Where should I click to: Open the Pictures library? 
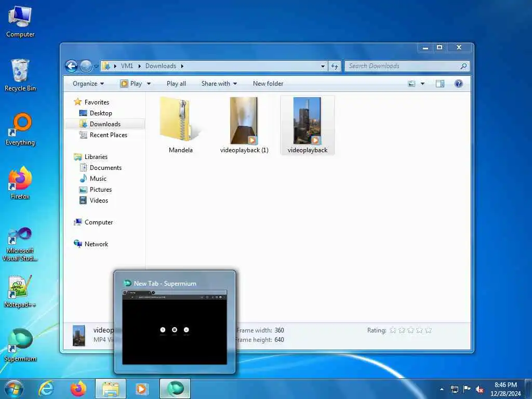(100, 189)
